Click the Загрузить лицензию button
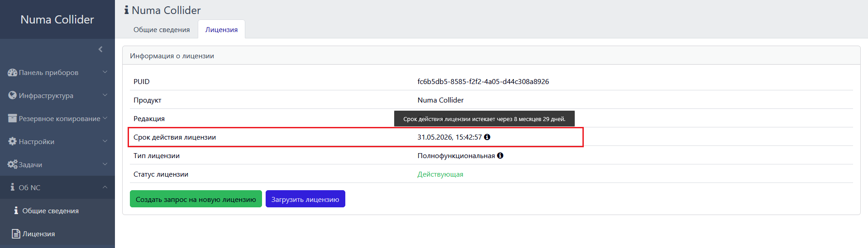This screenshot has width=868, height=248. (x=305, y=199)
